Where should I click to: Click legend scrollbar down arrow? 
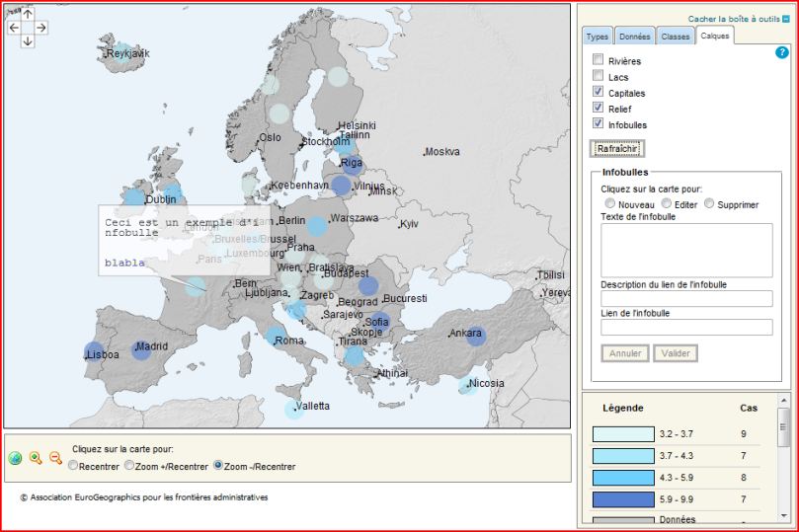[783, 515]
